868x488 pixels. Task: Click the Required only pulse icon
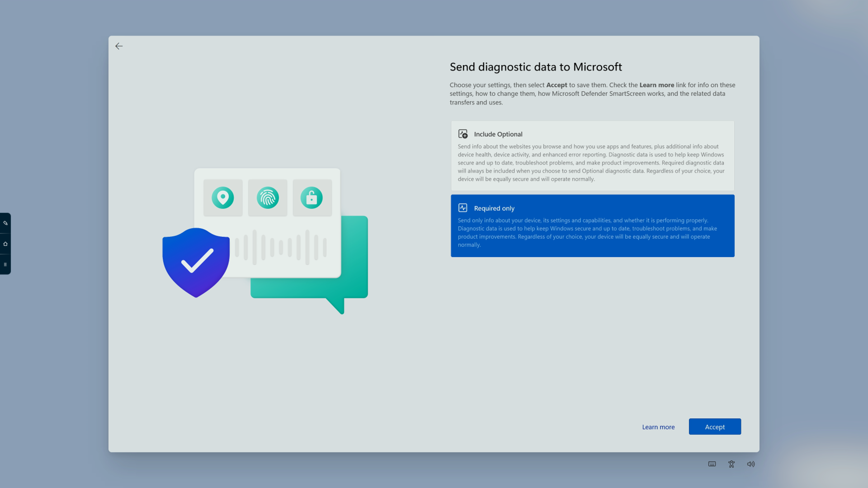[x=463, y=208]
